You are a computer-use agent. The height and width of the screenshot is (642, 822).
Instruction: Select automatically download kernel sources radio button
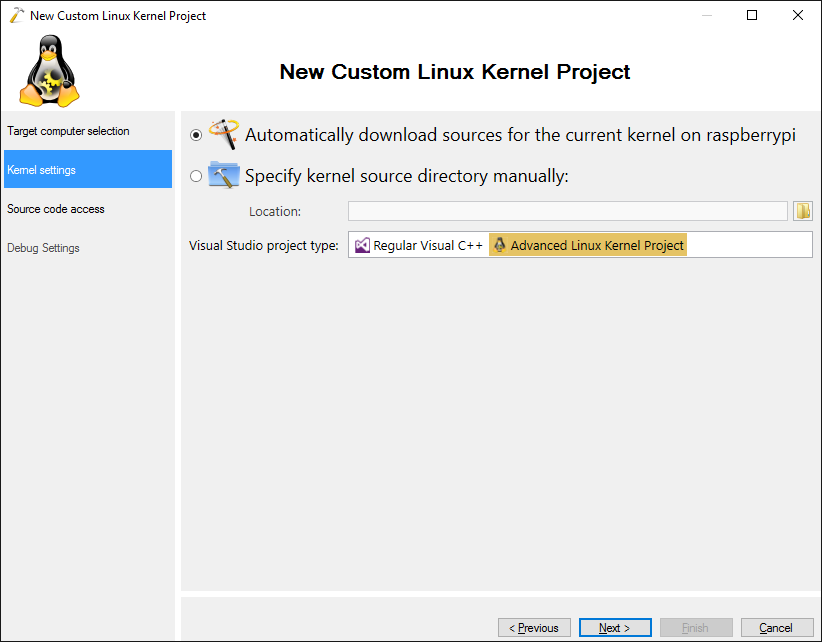tap(196, 135)
